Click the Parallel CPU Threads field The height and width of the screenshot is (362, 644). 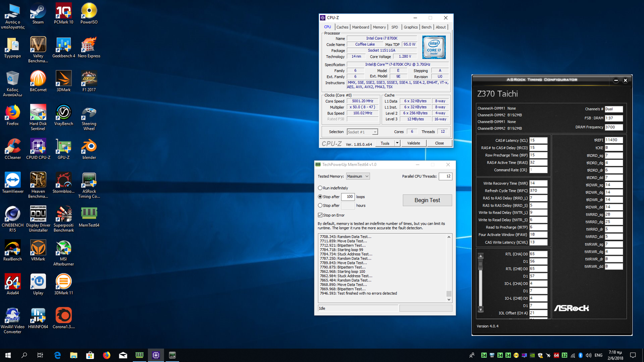click(445, 176)
